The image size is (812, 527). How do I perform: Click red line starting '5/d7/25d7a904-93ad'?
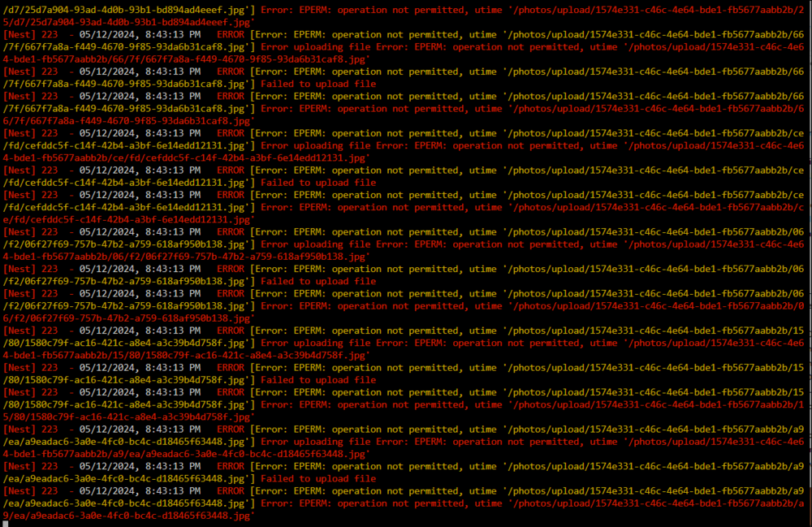pyautogui.click(x=128, y=22)
